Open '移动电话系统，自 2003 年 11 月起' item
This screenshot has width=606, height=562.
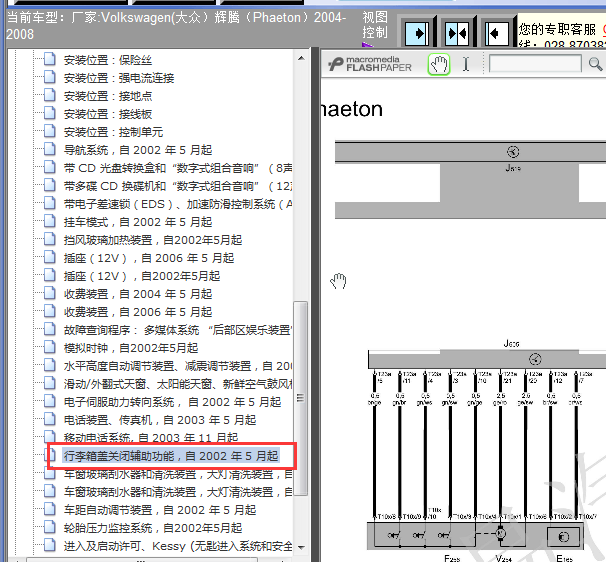click(x=151, y=437)
